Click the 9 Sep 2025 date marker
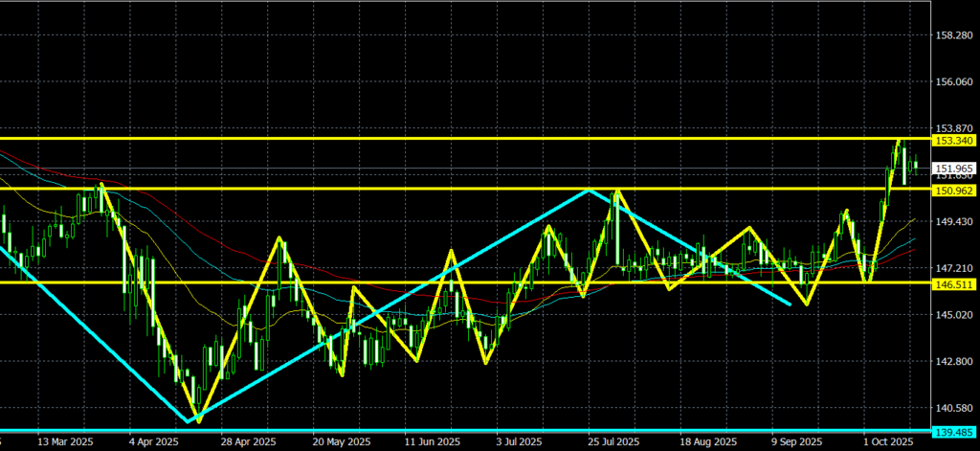980x451 pixels. coord(798,443)
